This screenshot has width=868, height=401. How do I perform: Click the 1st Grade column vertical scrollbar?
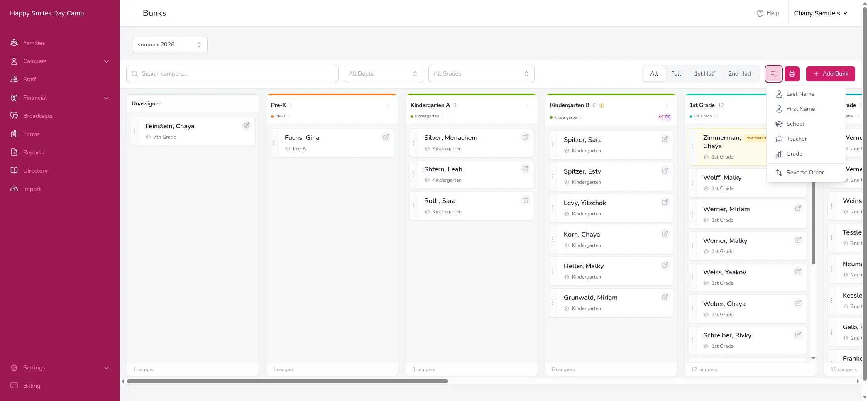(x=813, y=222)
